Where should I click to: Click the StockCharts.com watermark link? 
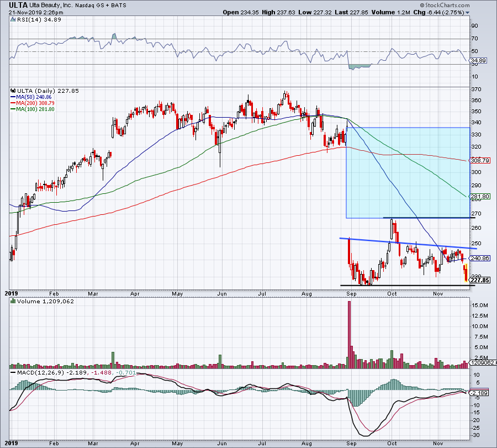tap(445, 5)
